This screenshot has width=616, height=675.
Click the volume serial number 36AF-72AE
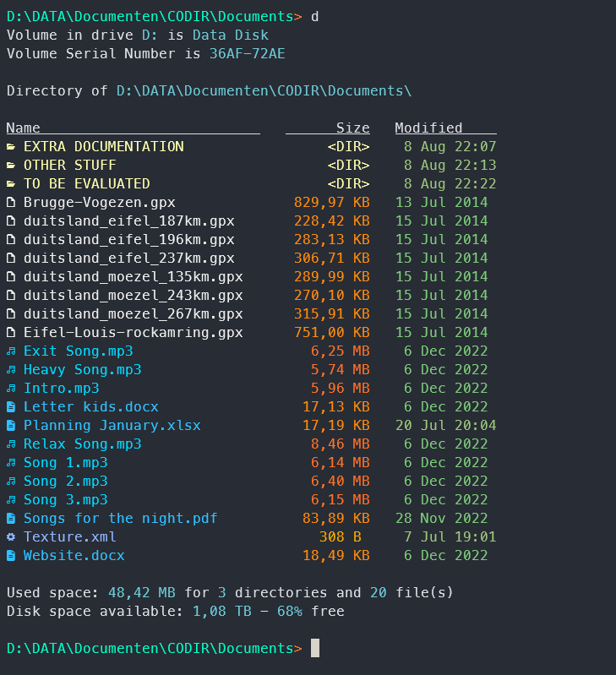click(248, 54)
